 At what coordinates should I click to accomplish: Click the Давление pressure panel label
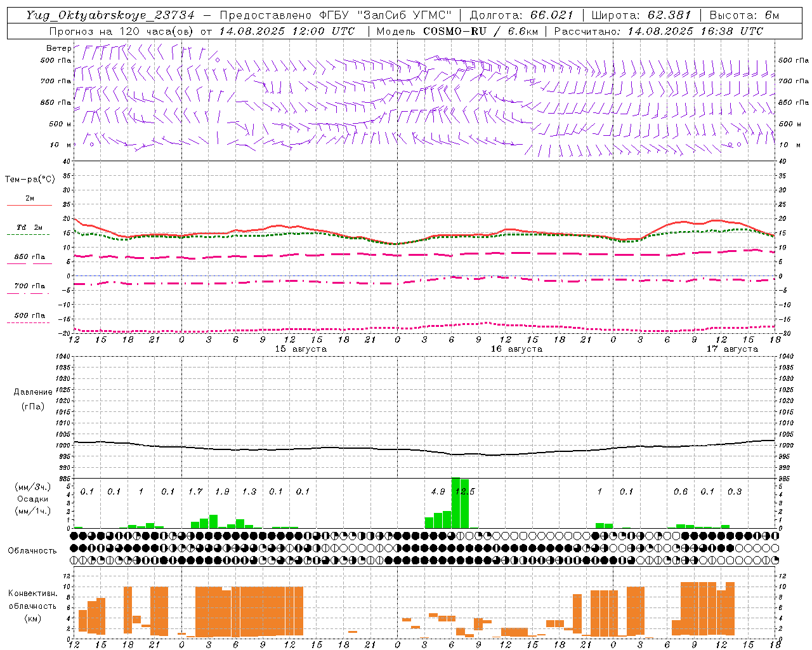pyautogui.click(x=33, y=392)
